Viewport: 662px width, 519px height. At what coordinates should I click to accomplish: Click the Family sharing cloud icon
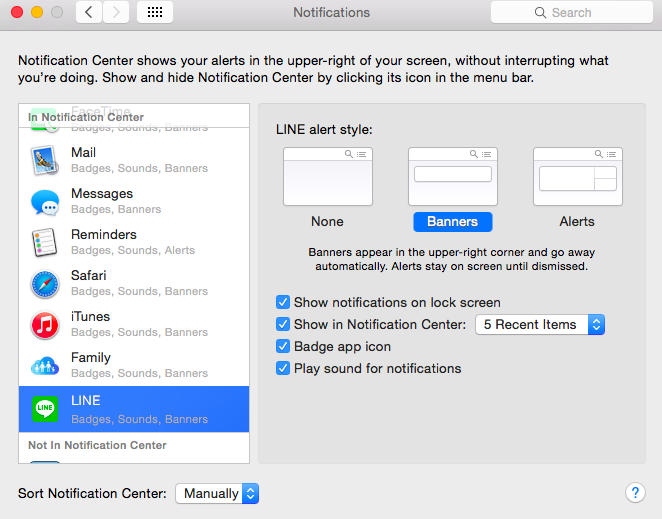[x=45, y=366]
